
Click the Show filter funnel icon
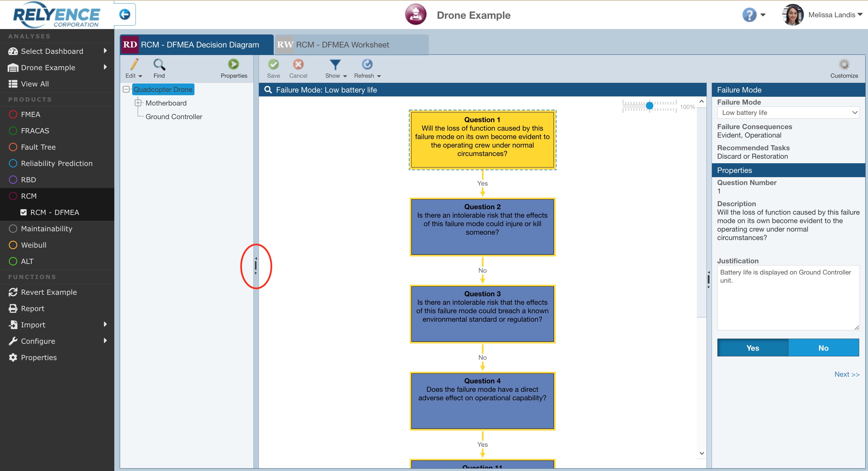[x=335, y=64]
